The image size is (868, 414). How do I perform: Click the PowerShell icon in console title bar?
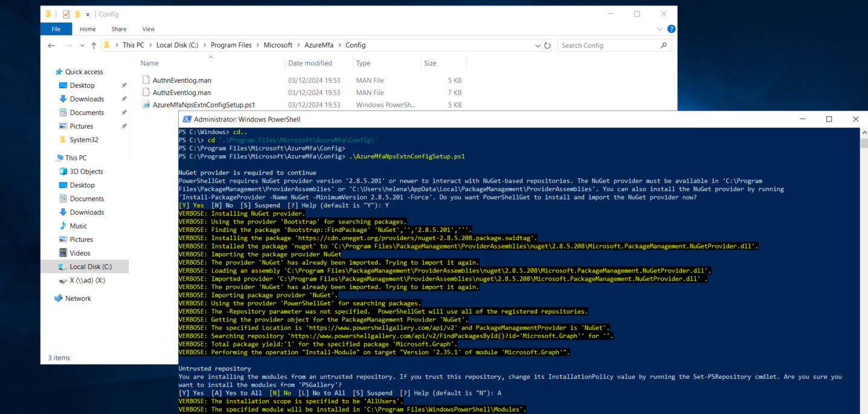click(x=187, y=119)
